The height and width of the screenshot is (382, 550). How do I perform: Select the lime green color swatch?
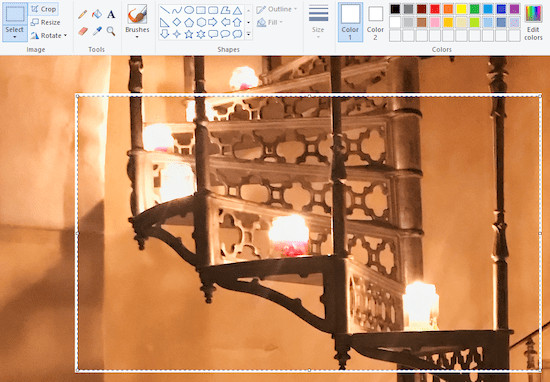pyautogui.click(x=475, y=22)
